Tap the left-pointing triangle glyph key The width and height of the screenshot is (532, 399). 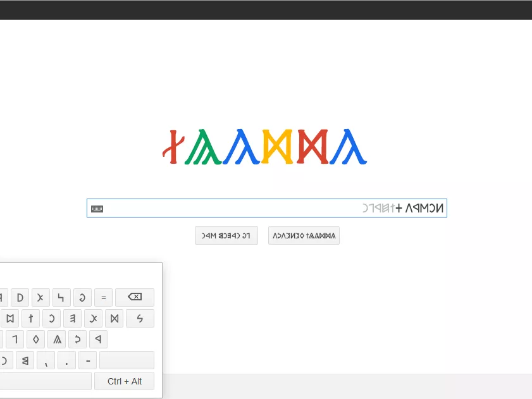99,339
